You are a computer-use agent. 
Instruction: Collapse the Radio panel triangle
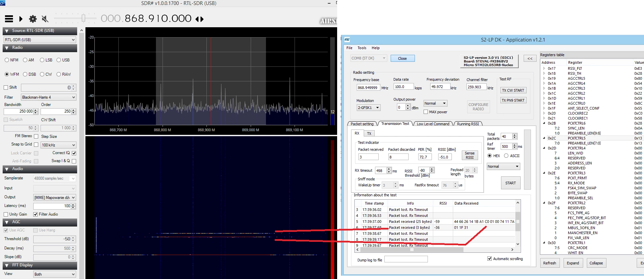7,48
